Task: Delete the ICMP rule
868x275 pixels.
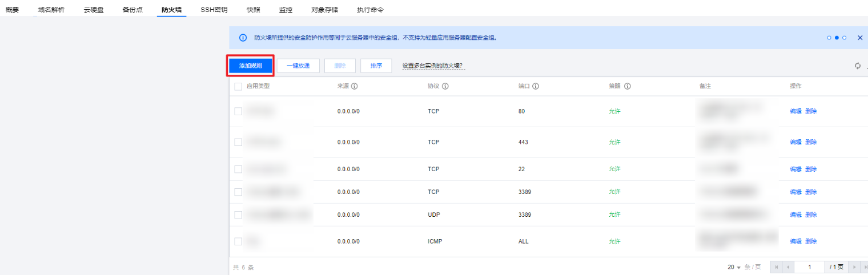Action: click(x=811, y=241)
